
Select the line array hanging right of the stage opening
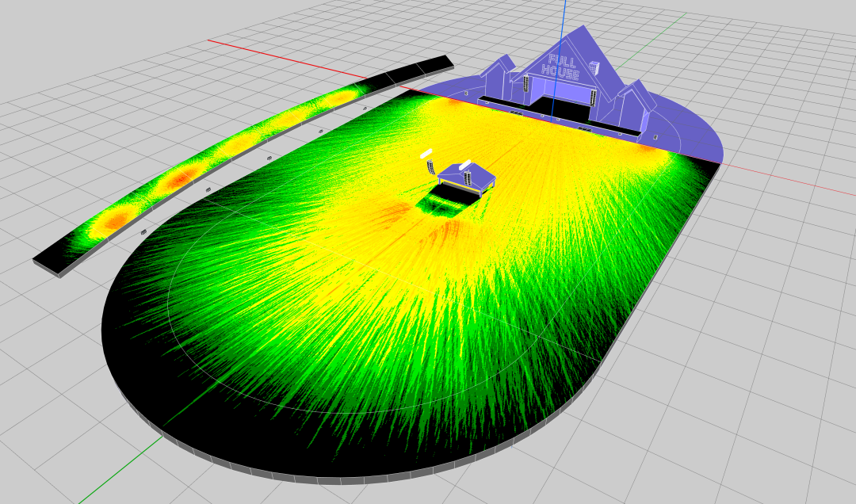pyautogui.click(x=592, y=97)
